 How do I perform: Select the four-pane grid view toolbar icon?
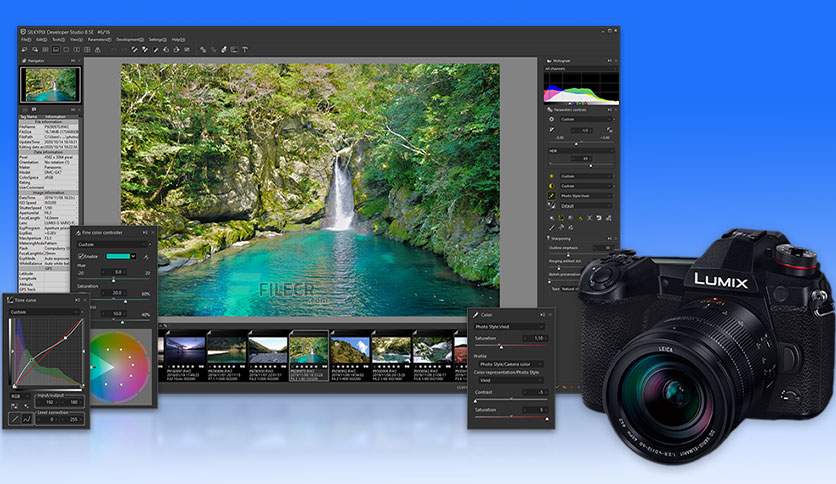pos(87,50)
